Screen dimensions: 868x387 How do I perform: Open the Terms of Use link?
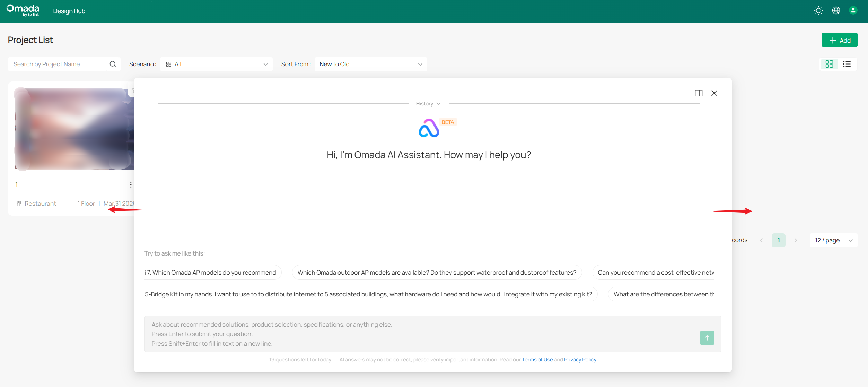click(537, 360)
